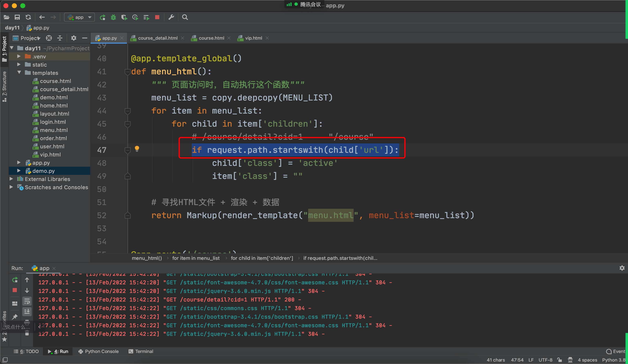Locate the current file with the crosshair icon
The height and width of the screenshot is (364, 628).
click(49, 38)
